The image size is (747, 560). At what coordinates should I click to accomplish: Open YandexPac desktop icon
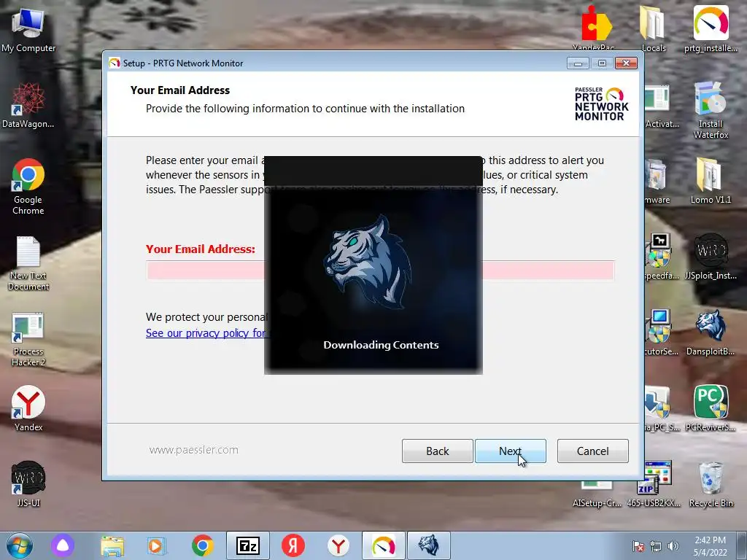[x=597, y=26]
